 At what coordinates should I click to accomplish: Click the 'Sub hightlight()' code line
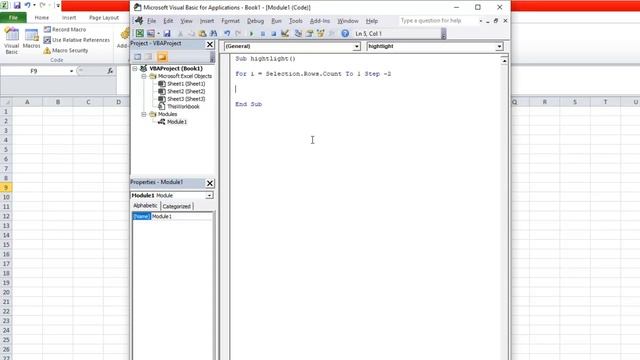(x=265, y=59)
